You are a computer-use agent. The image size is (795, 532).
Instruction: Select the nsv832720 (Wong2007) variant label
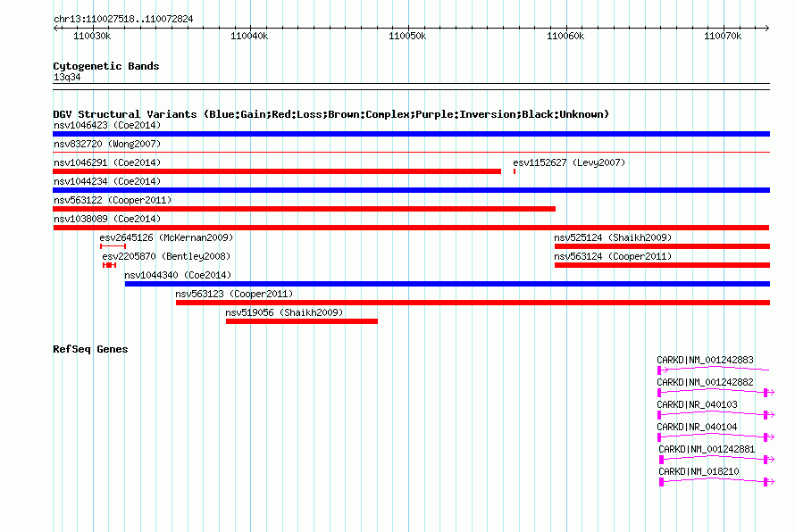[x=107, y=144]
